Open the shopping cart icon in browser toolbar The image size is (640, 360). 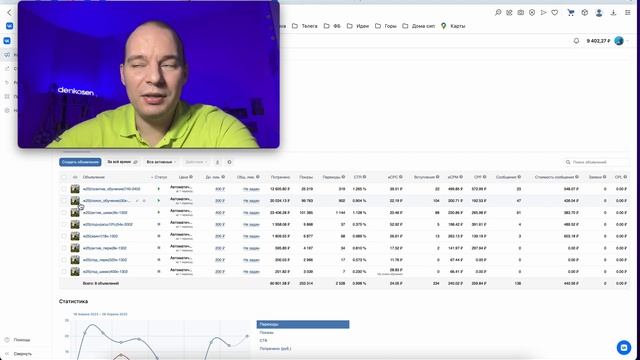[x=571, y=13]
